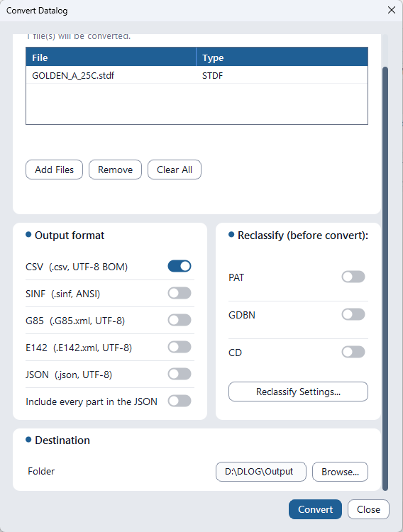Remove the selected file
Image resolution: width=403 pixels, height=532 pixels.
point(115,170)
